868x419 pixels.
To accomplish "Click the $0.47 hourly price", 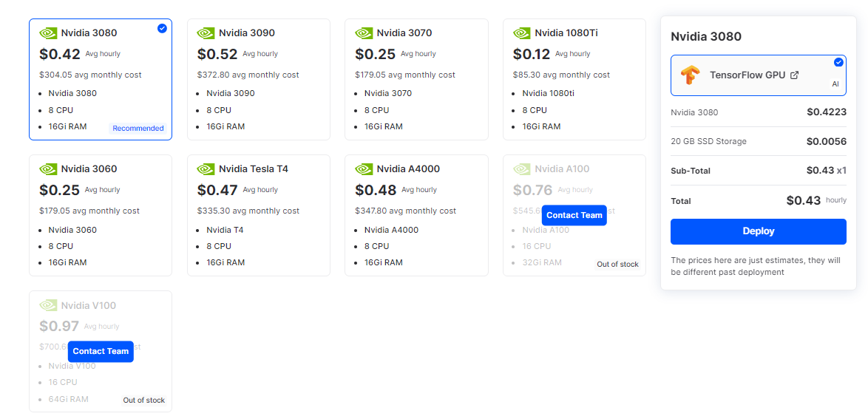I will tap(217, 191).
